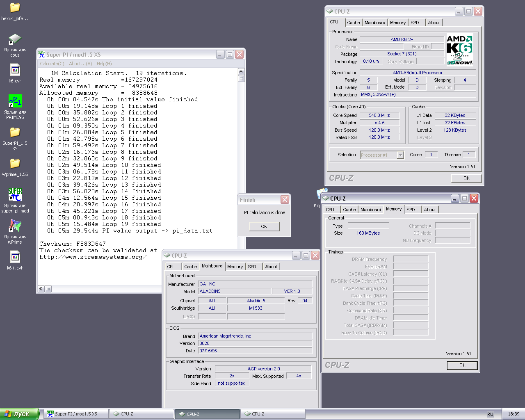Click the system clock showing 18:39
This screenshot has width=525, height=420.
pos(514,414)
